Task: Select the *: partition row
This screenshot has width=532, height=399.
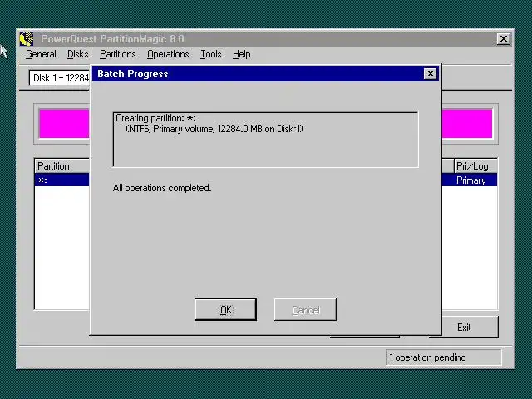Action: 62,180
